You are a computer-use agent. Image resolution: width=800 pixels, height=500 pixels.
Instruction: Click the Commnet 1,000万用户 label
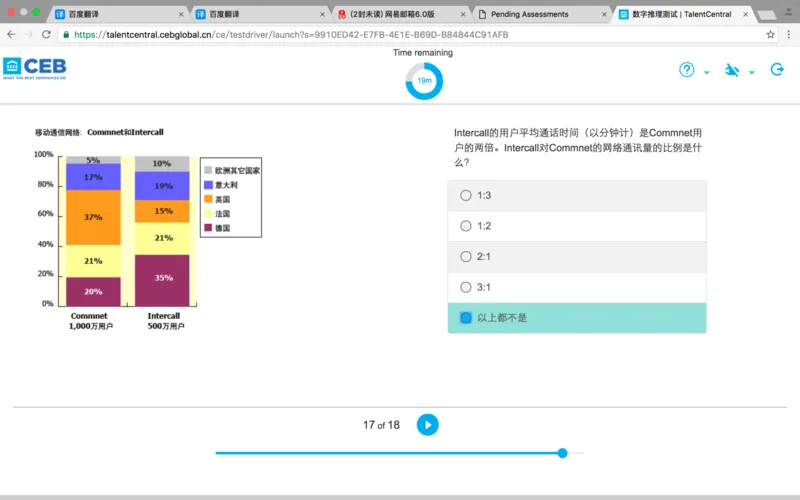point(90,321)
